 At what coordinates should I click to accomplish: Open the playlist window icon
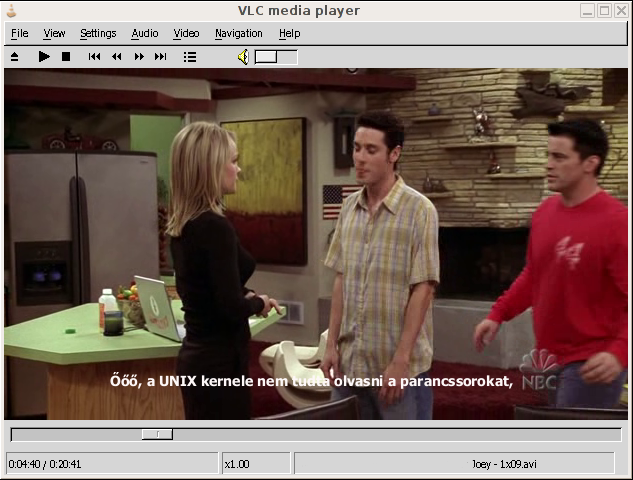coord(190,57)
